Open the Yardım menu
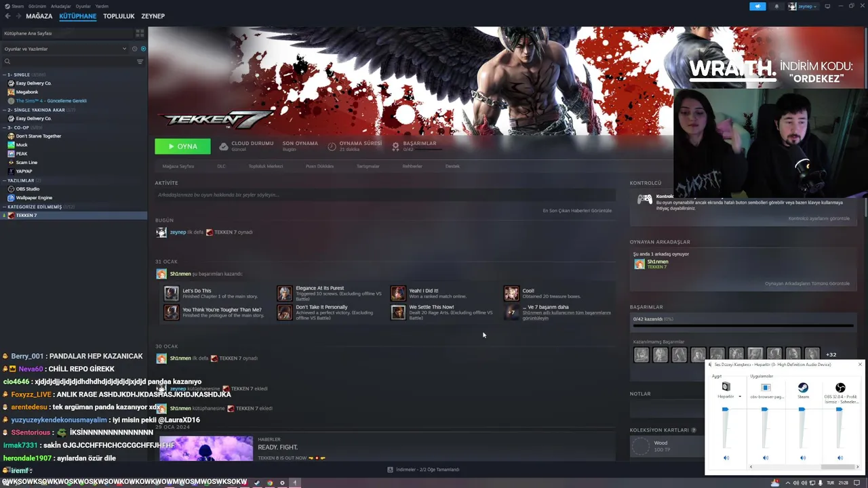This screenshot has height=488, width=868. (102, 6)
